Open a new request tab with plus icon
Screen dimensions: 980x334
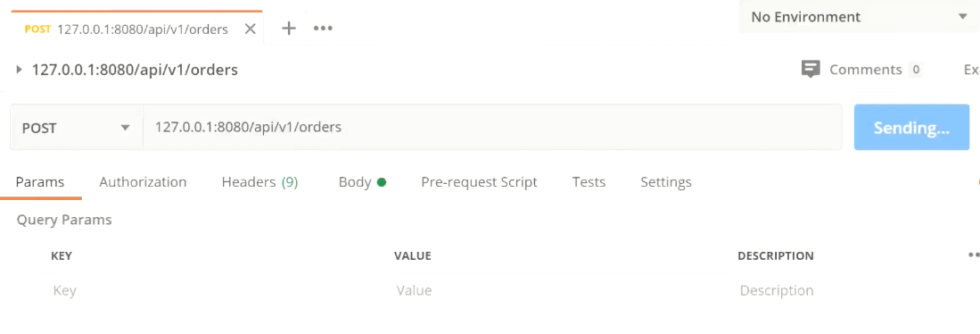[288, 29]
